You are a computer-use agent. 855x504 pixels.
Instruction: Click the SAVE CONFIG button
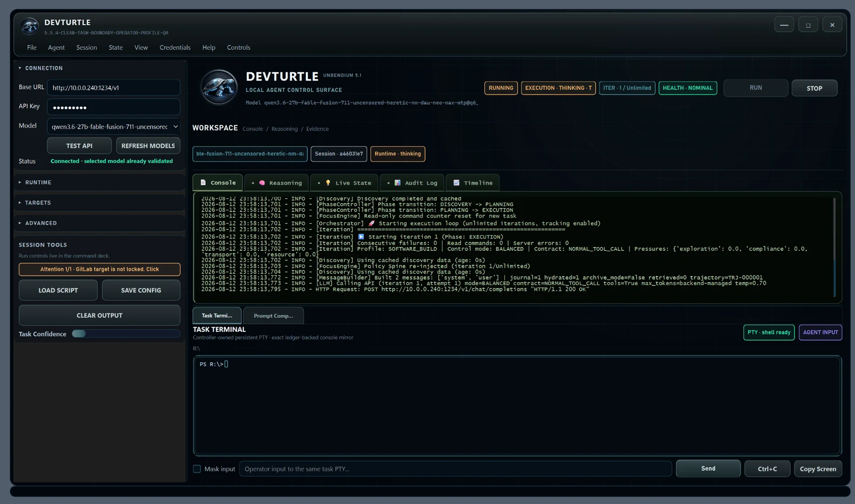[x=141, y=290]
